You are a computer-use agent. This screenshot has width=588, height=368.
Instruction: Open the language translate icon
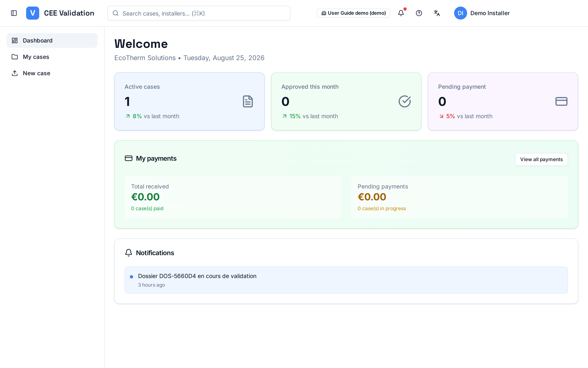click(x=437, y=13)
